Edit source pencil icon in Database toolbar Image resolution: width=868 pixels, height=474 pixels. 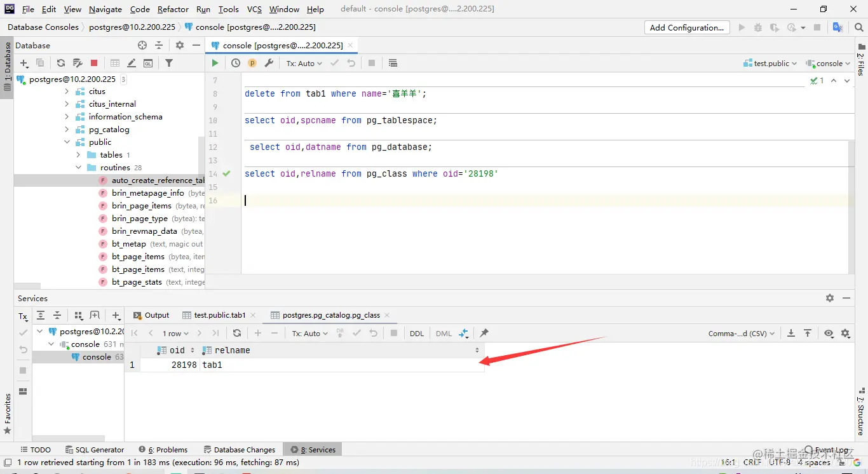click(132, 63)
